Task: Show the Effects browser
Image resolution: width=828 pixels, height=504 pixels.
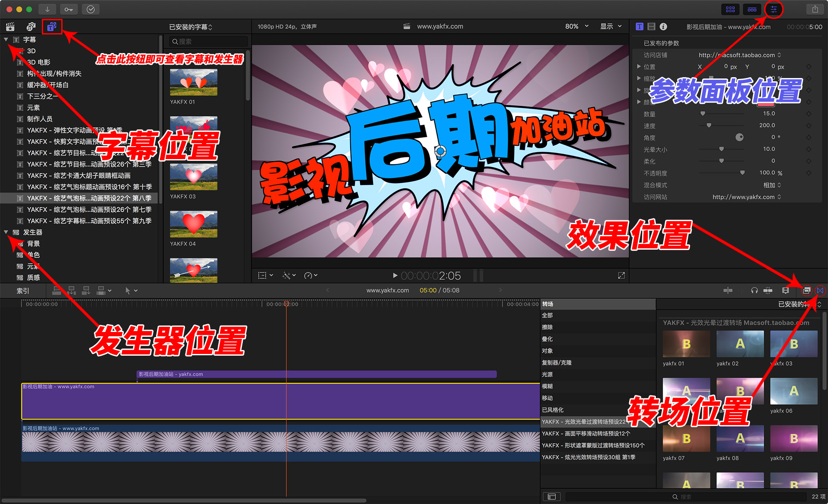Action: click(806, 291)
